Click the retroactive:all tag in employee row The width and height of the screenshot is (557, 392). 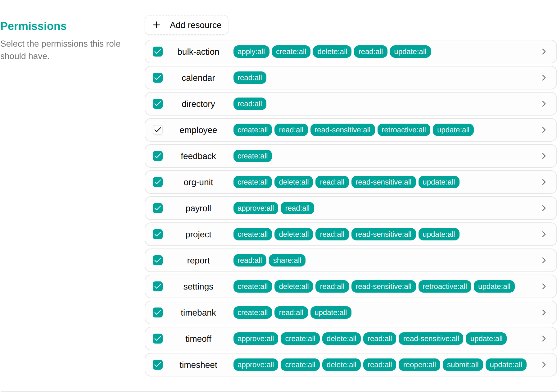click(x=404, y=130)
